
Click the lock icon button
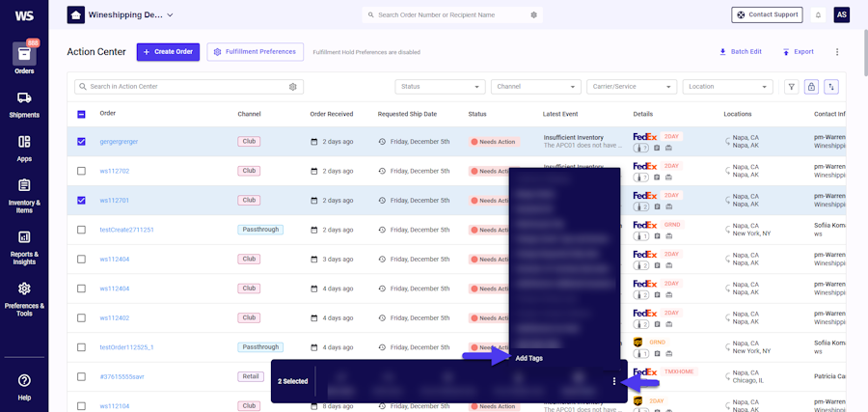pyautogui.click(x=811, y=87)
